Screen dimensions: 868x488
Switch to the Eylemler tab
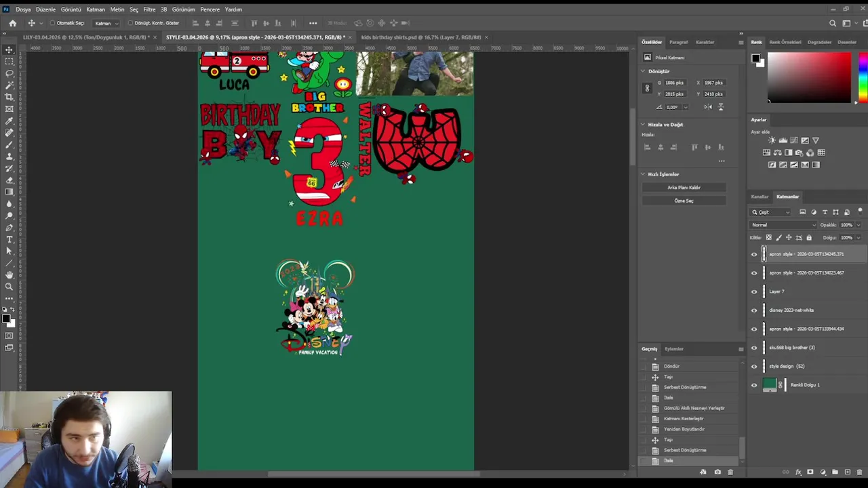pos(674,349)
